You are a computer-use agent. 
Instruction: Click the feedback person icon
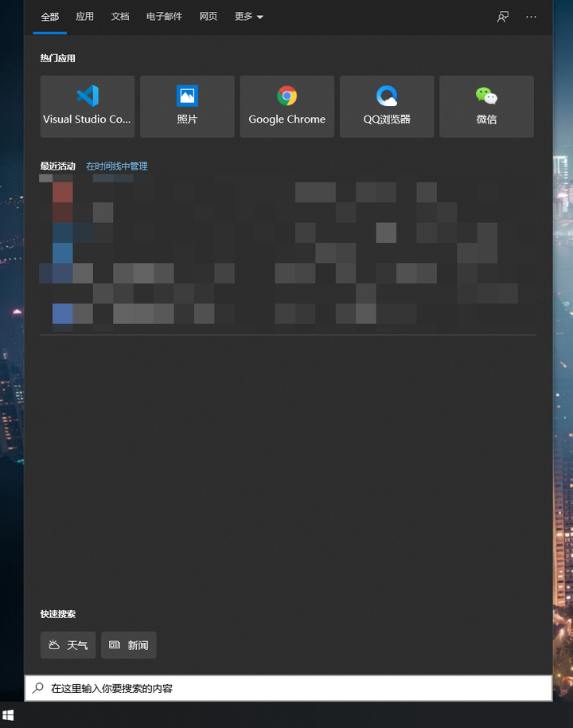[x=503, y=17]
